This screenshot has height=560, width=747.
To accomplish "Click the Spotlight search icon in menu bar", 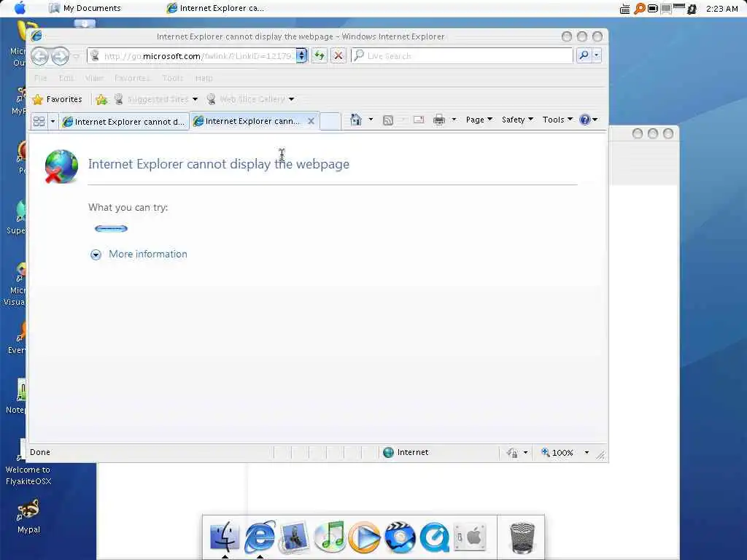I will click(x=639, y=9).
